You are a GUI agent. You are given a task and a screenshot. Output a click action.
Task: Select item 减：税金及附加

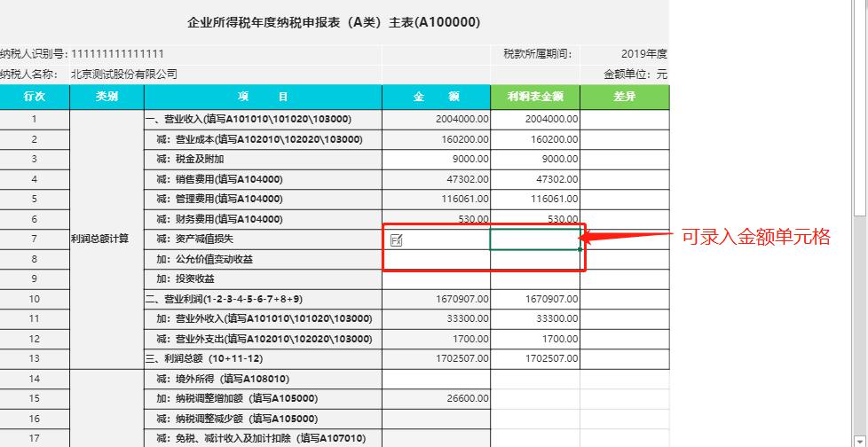click(263, 159)
